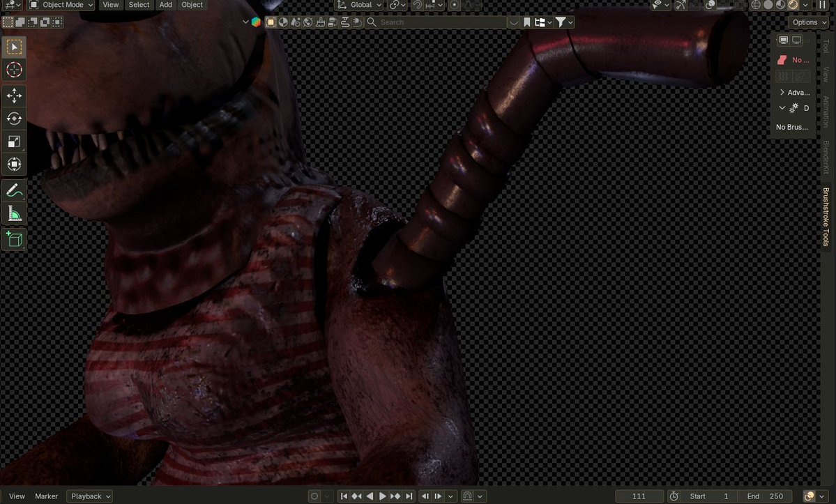
Task: Open the filter funnel dropdown
Action: (564, 22)
